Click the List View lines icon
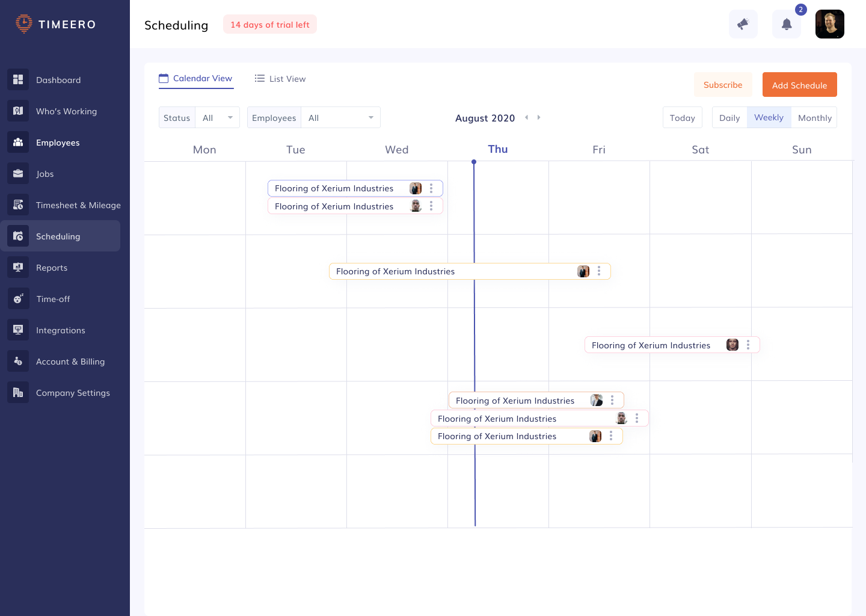Image resolution: width=866 pixels, height=616 pixels. (x=260, y=78)
